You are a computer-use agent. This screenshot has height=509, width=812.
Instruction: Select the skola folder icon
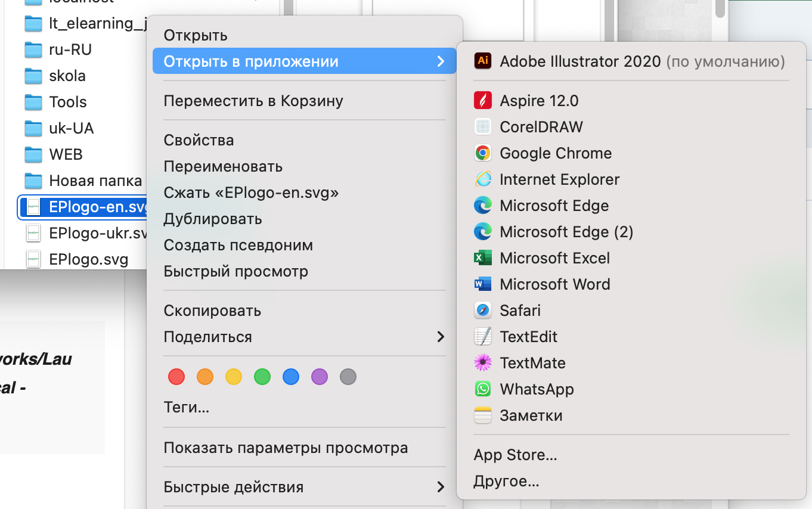click(33, 76)
